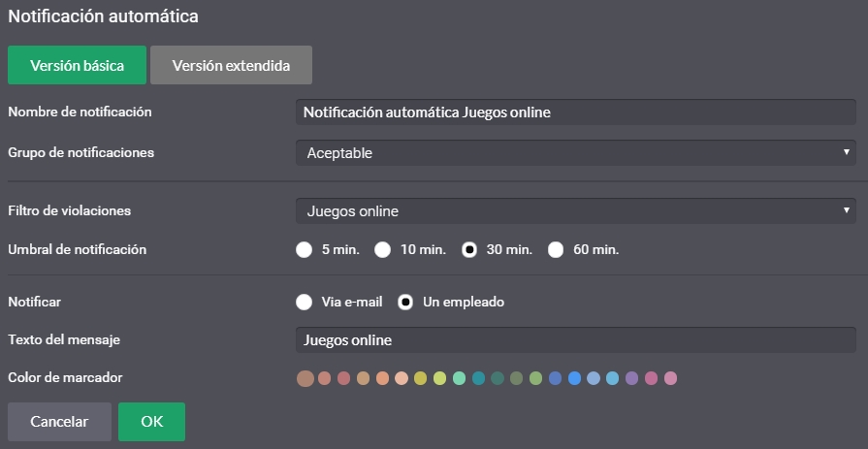Expand the Grupo de notificaciones dropdown

coord(576,153)
